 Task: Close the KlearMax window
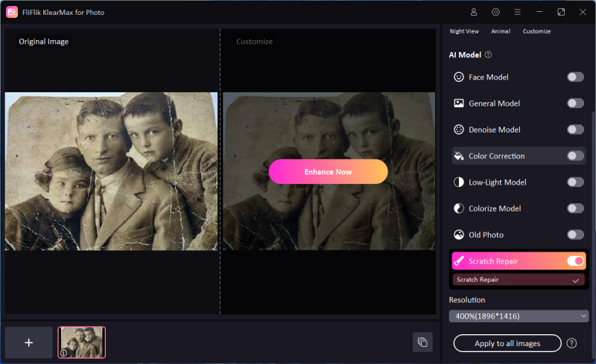(x=583, y=12)
